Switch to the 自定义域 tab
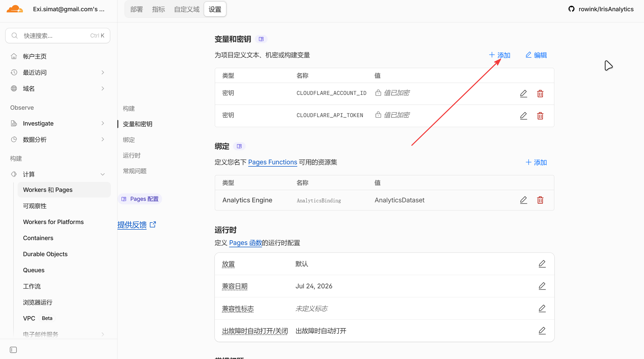 tap(187, 9)
